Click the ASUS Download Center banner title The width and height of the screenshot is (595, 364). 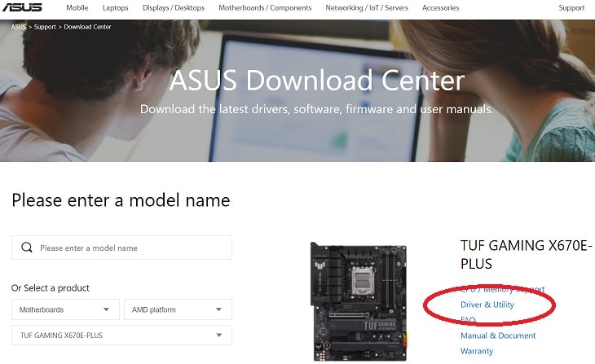[317, 80]
